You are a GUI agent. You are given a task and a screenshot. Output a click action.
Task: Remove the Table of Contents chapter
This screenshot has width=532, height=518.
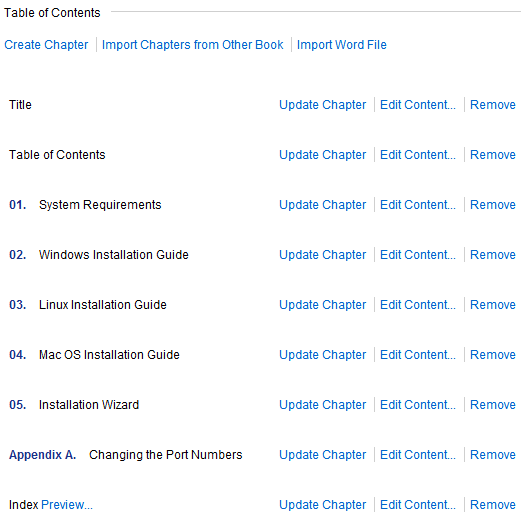click(493, 155)
